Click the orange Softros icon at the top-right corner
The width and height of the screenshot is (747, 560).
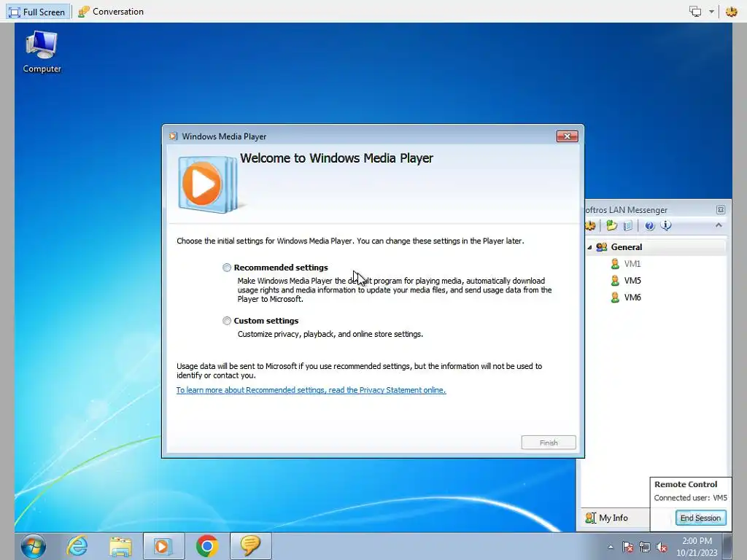(731, 12)
